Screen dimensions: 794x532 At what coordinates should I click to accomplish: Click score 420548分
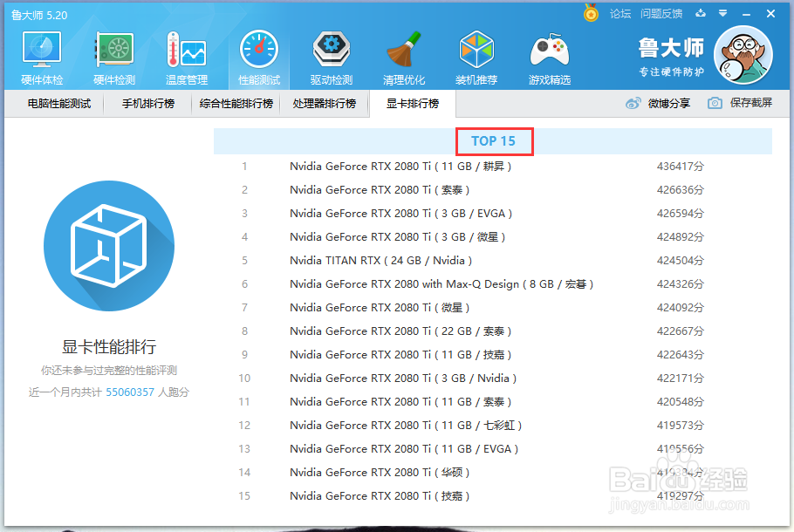click(x=680, y=402)
